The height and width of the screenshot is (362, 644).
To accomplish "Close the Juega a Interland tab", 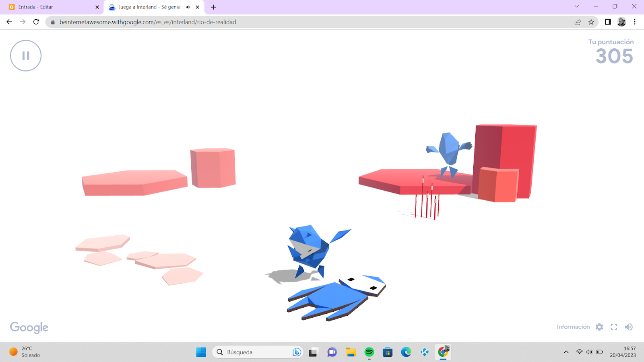I will [x=198, y=7].
